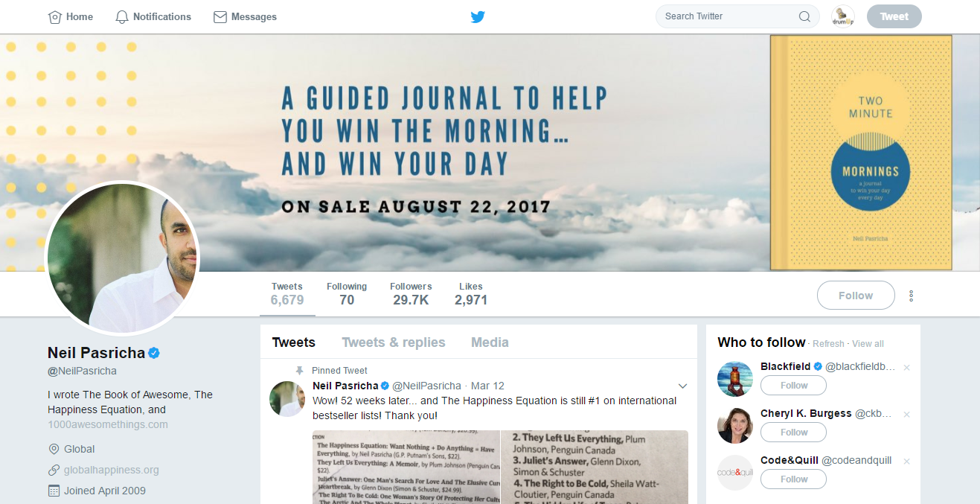Screen dimensions: 980x504
Task: Open the globalhappiness.org link
Action: tap(112, 470)
